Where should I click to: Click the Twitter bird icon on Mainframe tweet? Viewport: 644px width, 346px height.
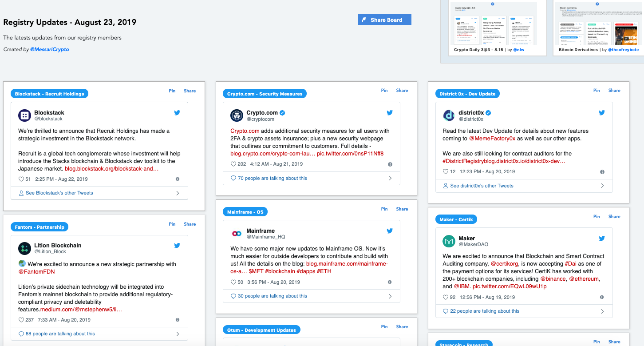click(390, 231)
